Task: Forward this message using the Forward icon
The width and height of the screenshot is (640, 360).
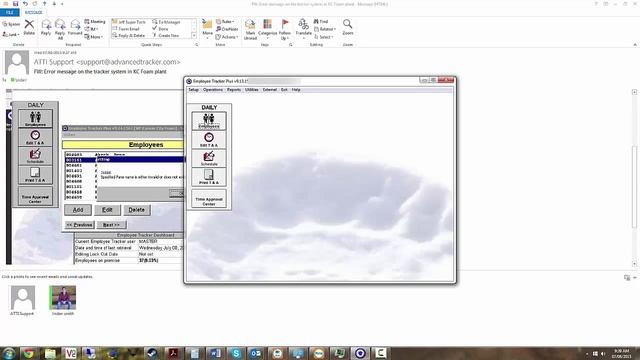Action: (x=75, y=27)
